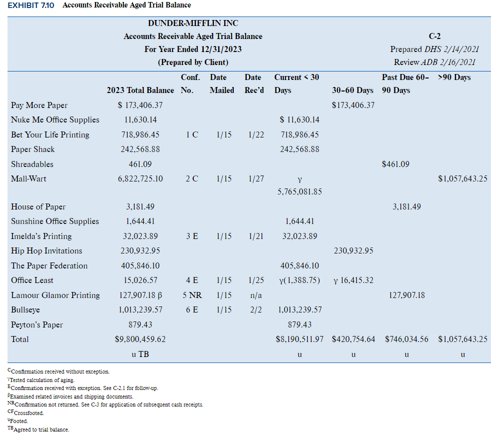The image size is (504, 439).
Task: Click the NR confirmation mark for Lamour Glamor Printing
Action: tap(195, 295)
